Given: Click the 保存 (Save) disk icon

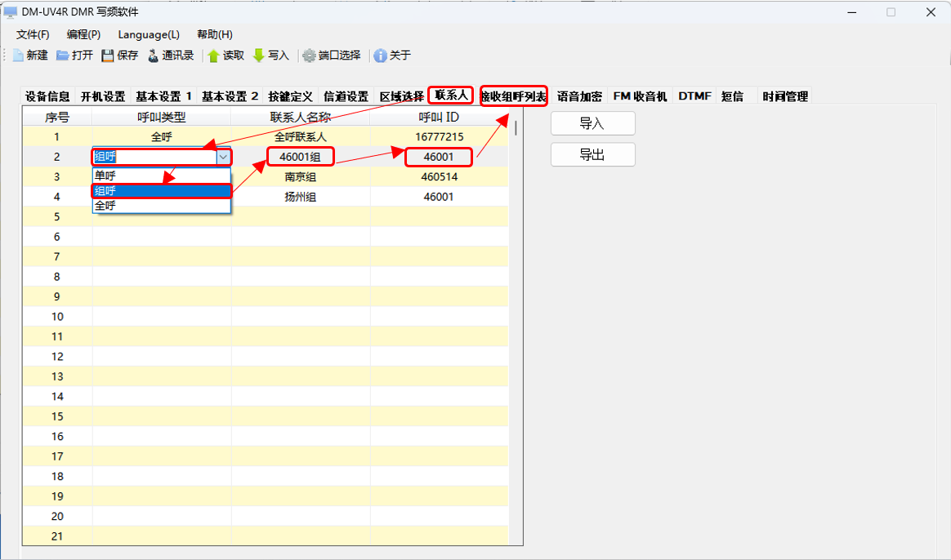Looking at the screenshot, I should 108,56.
